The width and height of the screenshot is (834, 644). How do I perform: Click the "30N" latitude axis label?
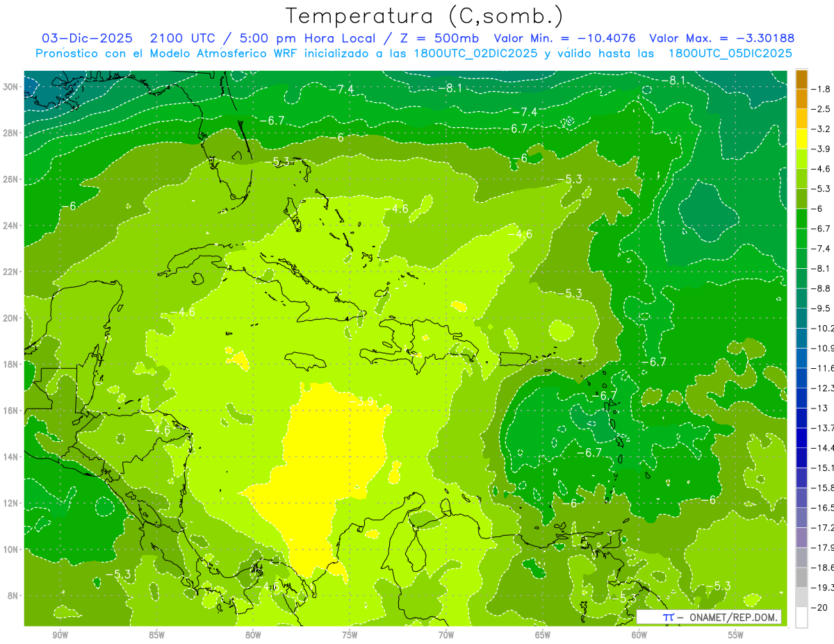[10, 87]
